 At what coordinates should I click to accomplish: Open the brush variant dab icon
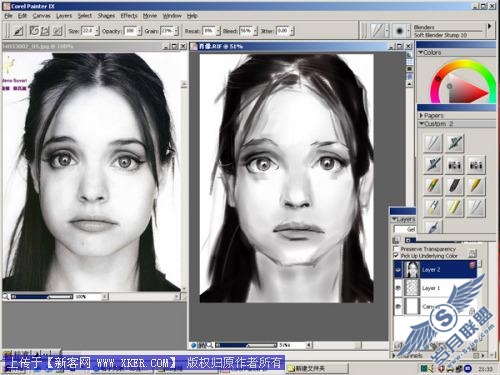(x=399, y=31)
